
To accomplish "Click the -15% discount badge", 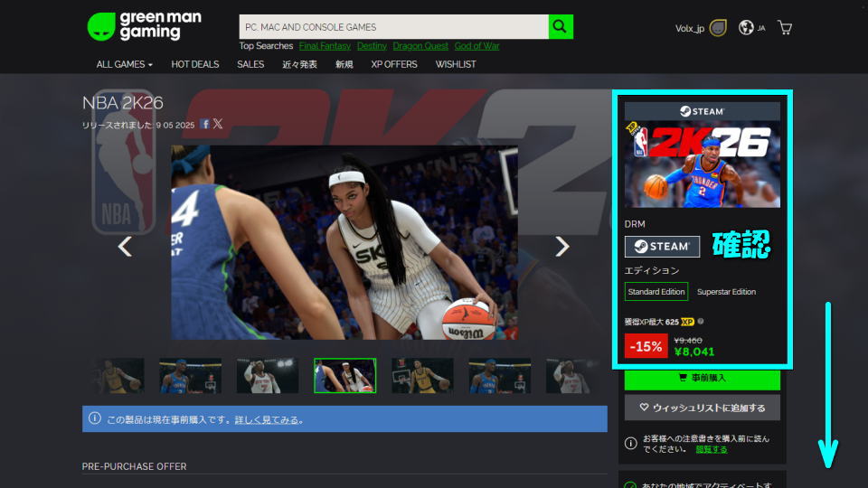I will point(646,346).
